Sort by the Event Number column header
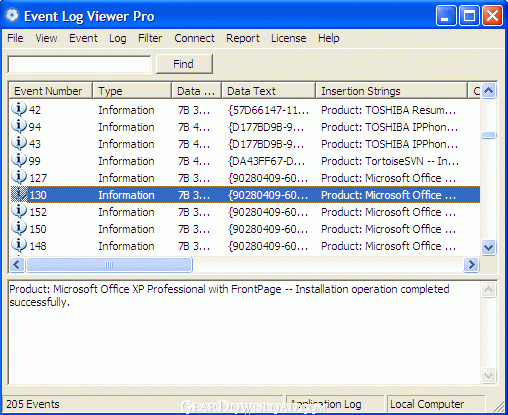Screen dimensions: 508x415 (50, 91)
